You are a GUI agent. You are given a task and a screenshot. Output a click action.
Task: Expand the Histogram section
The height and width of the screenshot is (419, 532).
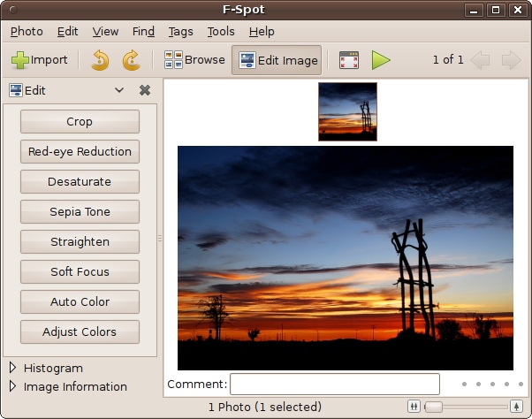coord(12,368)
